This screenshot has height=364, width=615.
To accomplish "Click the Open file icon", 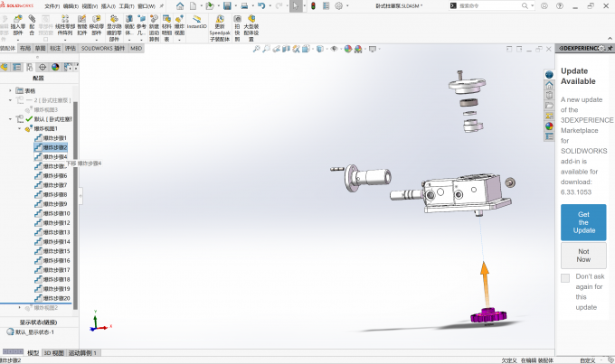I will [210, 6].
